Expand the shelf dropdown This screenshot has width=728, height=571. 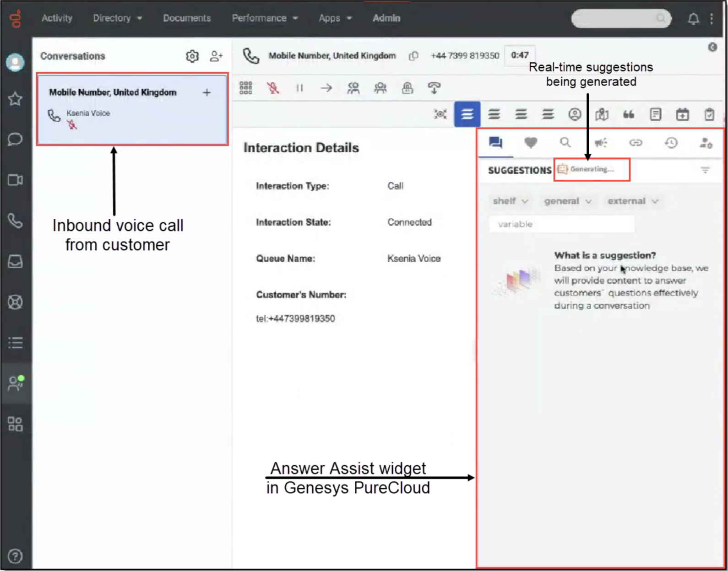511,201
